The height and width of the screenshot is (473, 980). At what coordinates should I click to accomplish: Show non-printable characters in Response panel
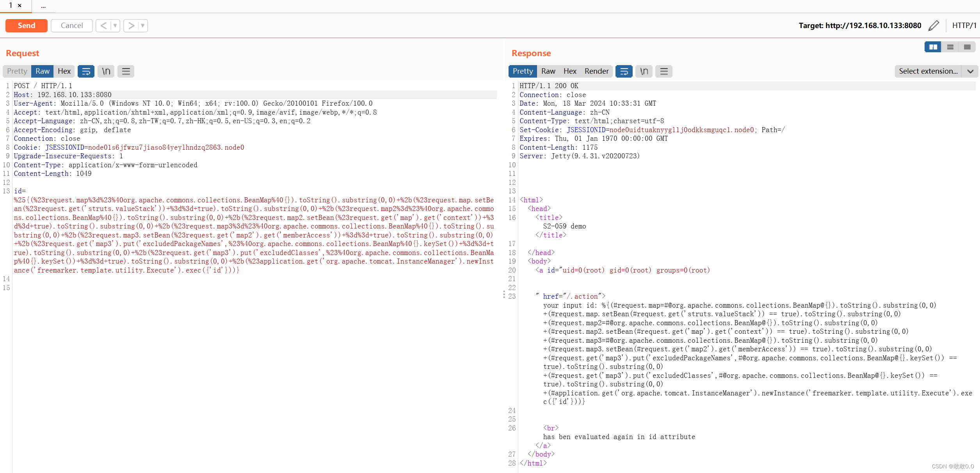[x=644, y=71]
